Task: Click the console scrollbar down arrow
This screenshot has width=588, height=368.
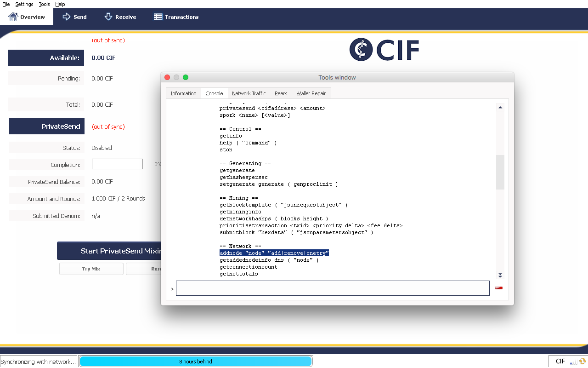Action: coord(500,275)
